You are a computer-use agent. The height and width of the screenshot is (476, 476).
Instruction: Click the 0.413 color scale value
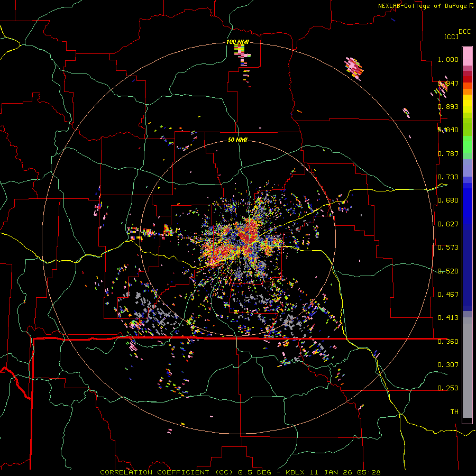click(448, 318)
